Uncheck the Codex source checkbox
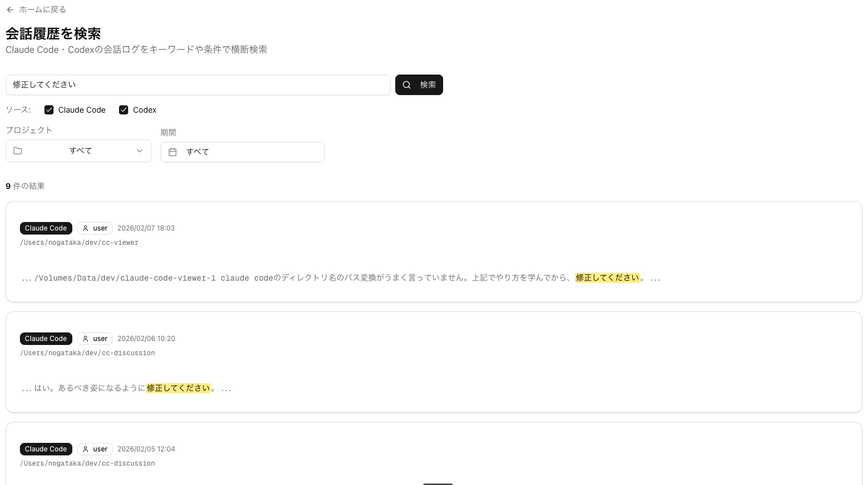This screenshot has width=868, height=485. click(124, 110)
